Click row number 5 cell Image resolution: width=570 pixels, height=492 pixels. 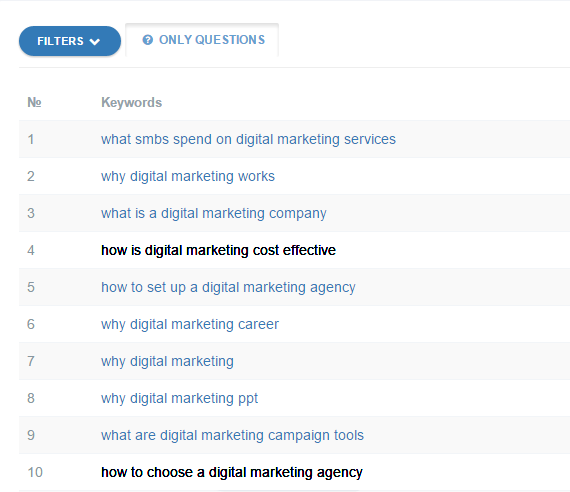(31, 287)
